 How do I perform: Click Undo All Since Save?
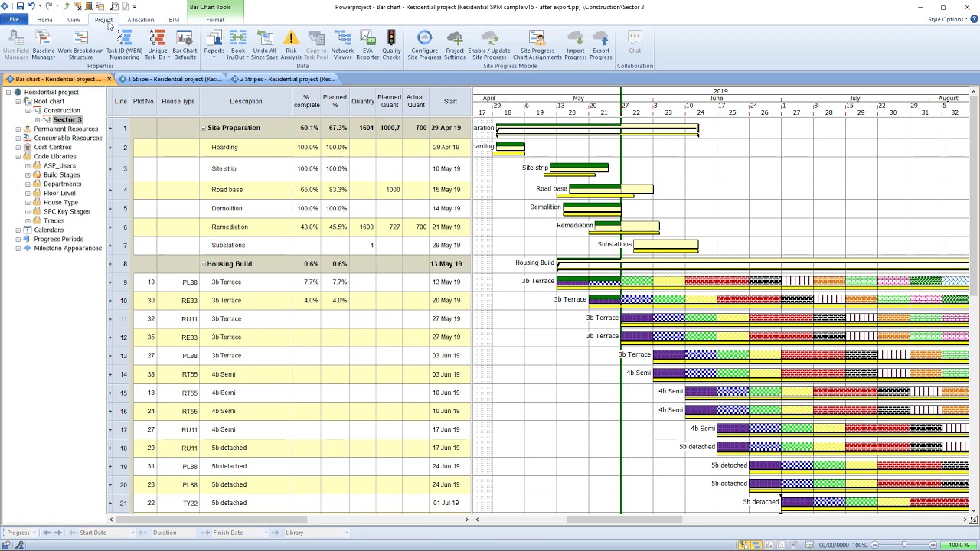click(x=264, y=45)
